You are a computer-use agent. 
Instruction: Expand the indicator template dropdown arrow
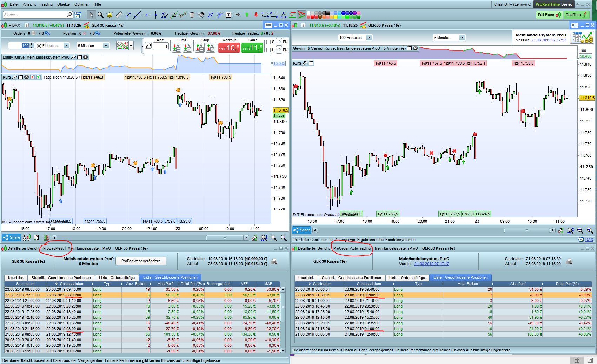(131, 46)
